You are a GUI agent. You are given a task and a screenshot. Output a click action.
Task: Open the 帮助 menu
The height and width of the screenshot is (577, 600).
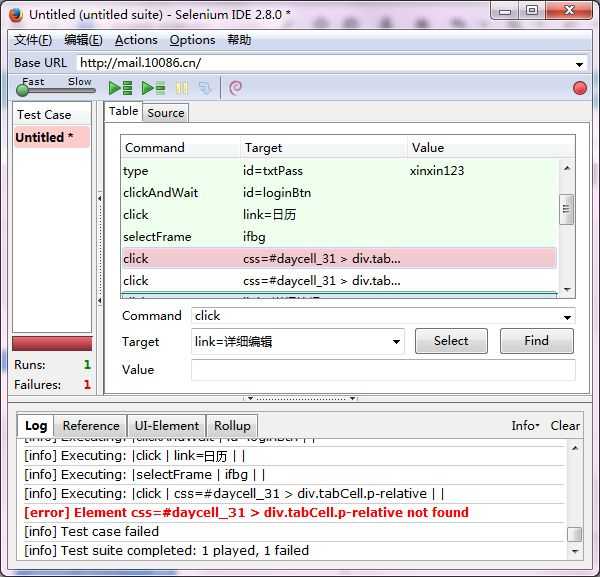pos(239,40)
